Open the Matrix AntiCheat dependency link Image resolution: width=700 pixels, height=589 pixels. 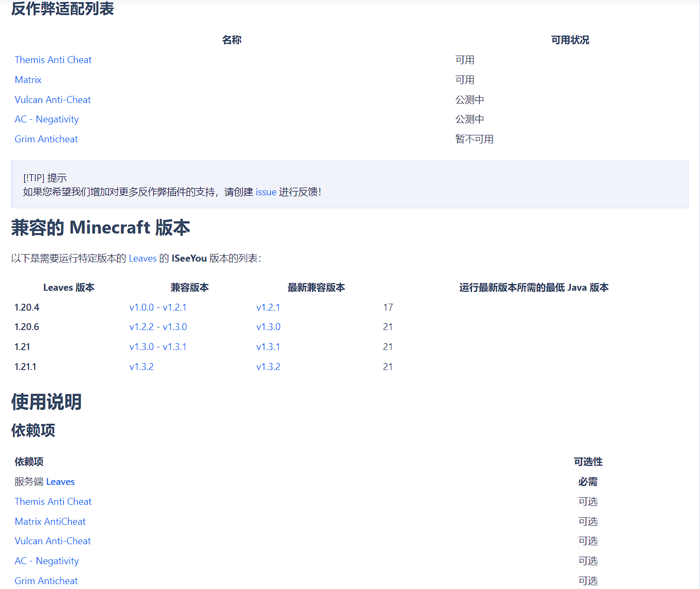(x=50, y=521)
